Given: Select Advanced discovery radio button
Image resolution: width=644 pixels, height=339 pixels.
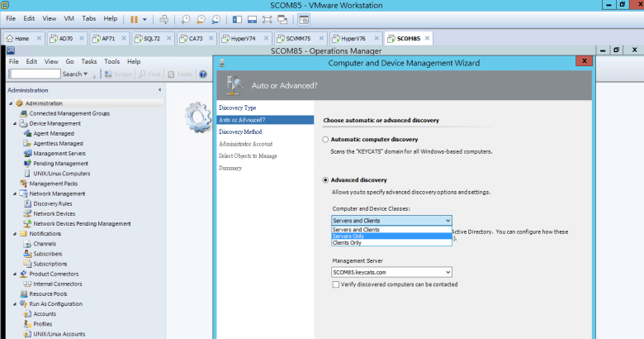Looking at the screenshot, I should point(326,179).
